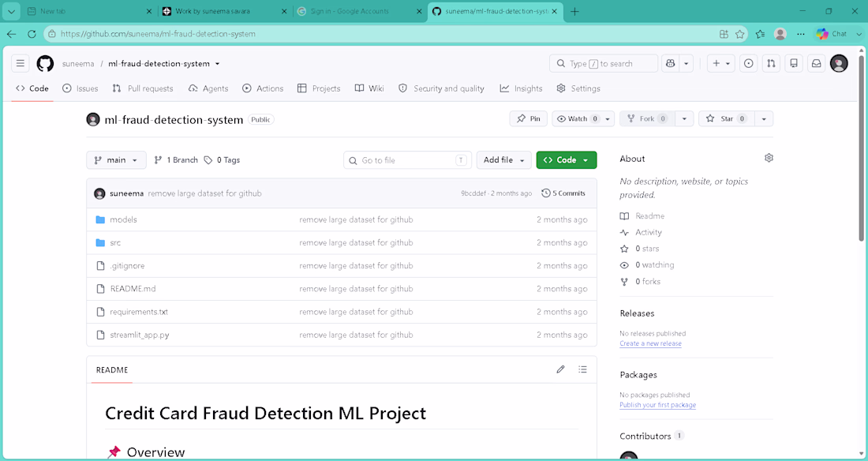Image resolution: width=868 pixels, height=461 pixels.
Task: Open the README outline list icon
Action: coord(583,369)
